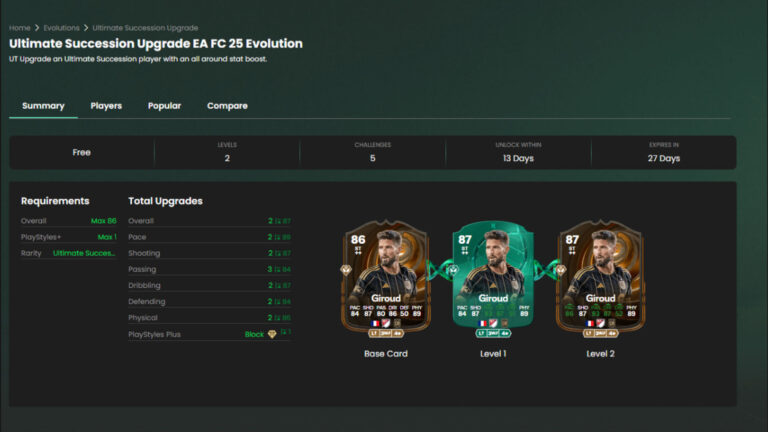Go to Home in the breadcrumb

coord(20,28)
